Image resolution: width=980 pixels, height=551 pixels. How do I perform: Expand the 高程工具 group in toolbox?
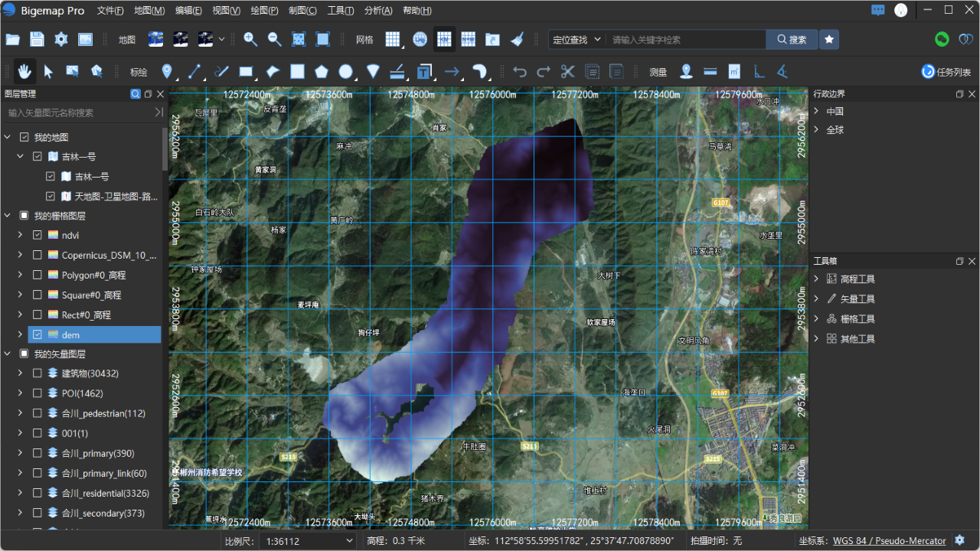click(x=815, y=279)
